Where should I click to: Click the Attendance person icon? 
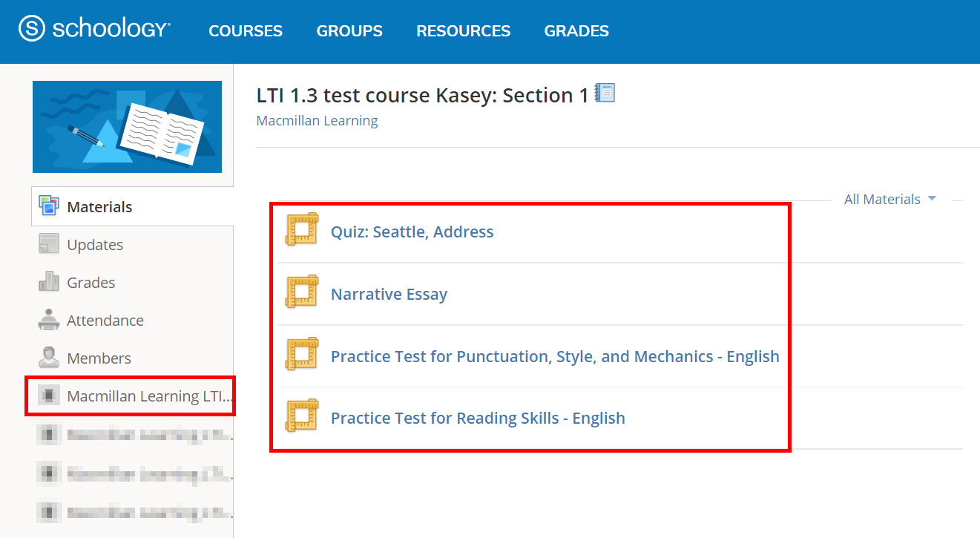pyautogui.click(x=49, y=319)
